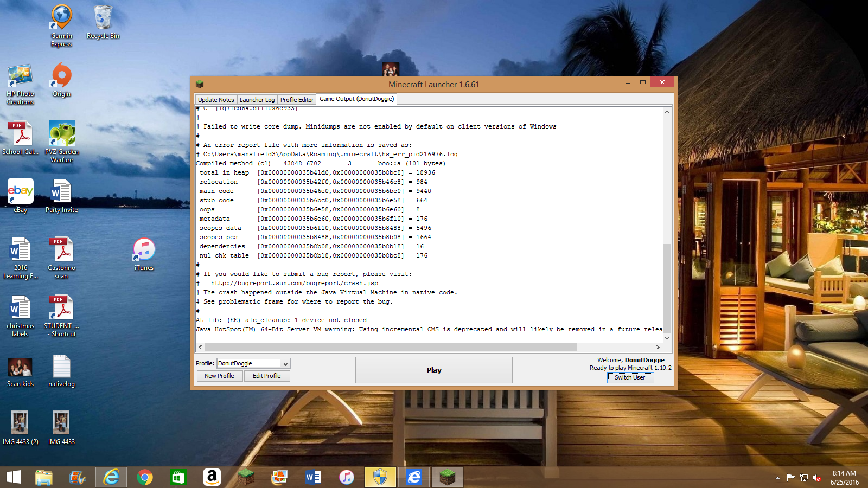
Task: Maximize the Minecraft Launcher window
Action: [x=643, y=82]
